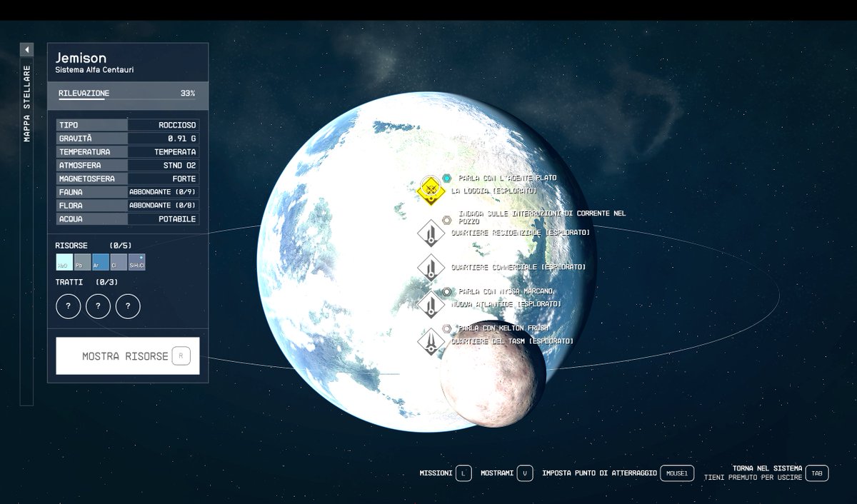Click the Gravità 0.91 G row
Viewport: 857px width, 504px height.
point(128,138)
